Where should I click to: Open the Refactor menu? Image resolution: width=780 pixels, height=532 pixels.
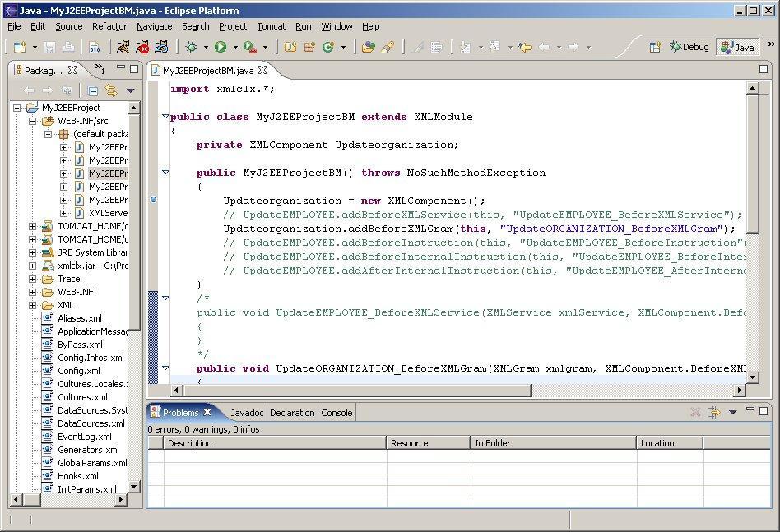(x=109, y=26)
